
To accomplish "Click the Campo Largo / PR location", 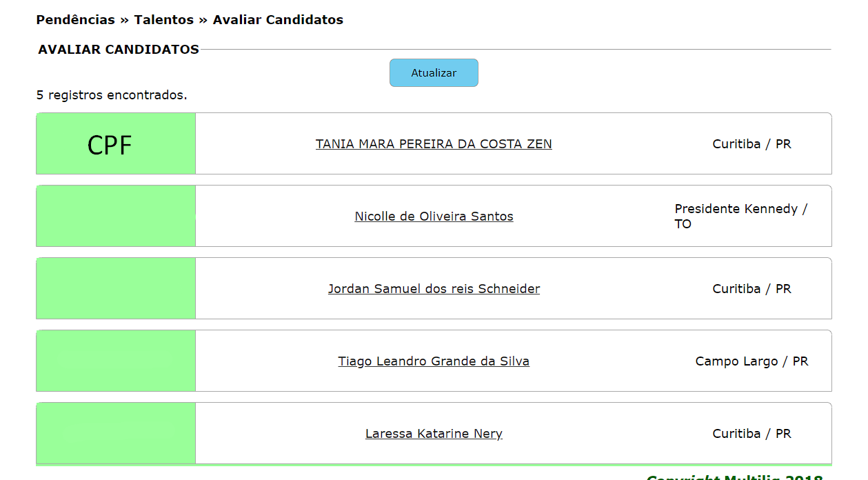I will [751, 361].
